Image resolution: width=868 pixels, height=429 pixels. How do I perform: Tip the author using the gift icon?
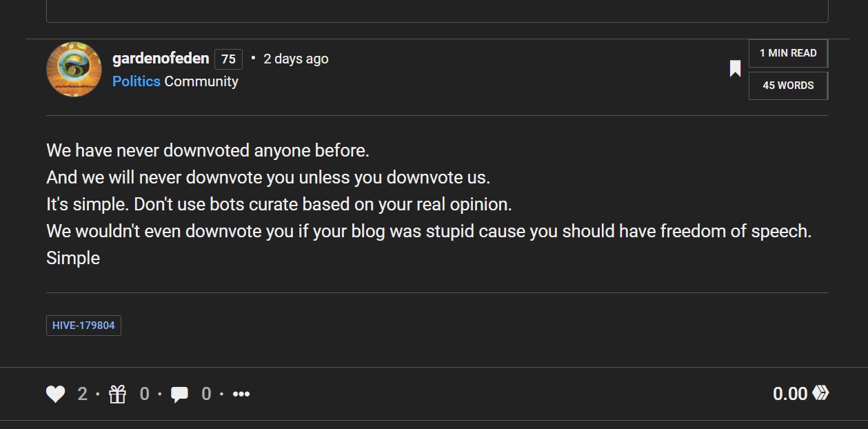coord(117,394)
